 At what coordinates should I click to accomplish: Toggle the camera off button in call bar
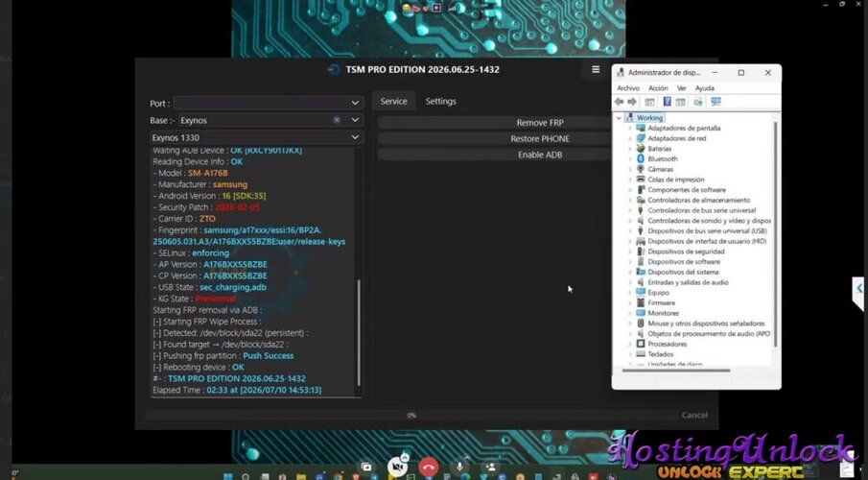[397, 468]
